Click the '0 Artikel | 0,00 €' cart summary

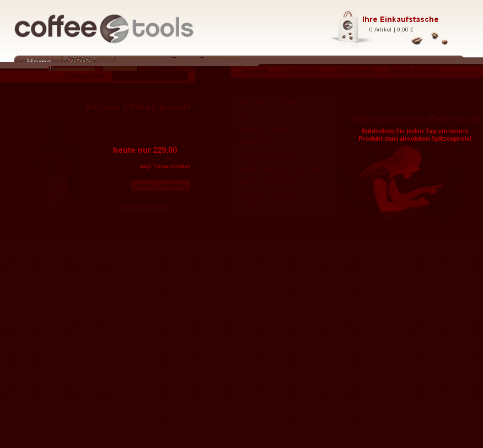[391, 30]
